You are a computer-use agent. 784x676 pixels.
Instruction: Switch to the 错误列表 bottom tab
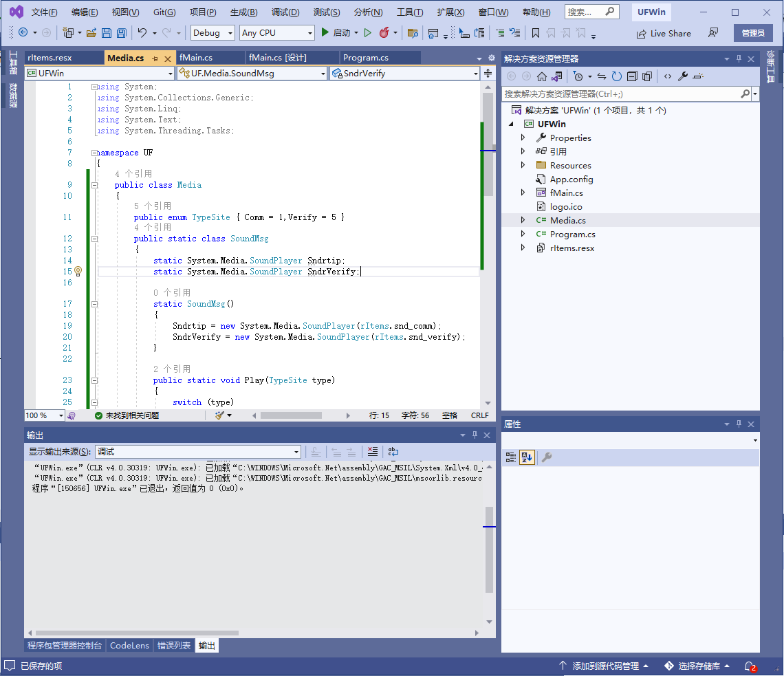173,646
